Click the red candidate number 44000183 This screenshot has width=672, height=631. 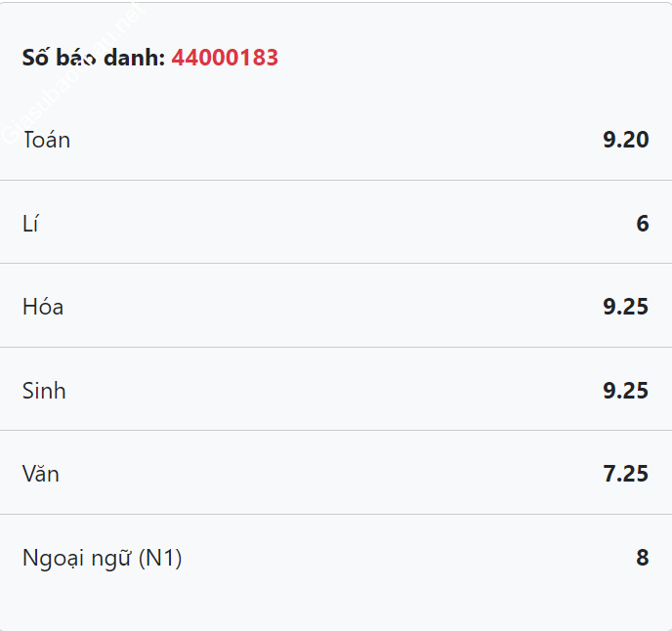pos(225,58)
